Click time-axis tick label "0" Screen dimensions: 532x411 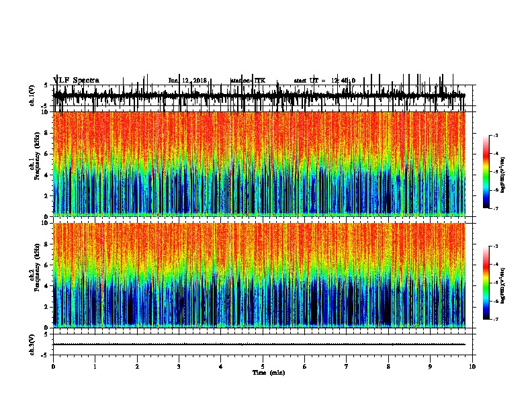pos(53,367)
